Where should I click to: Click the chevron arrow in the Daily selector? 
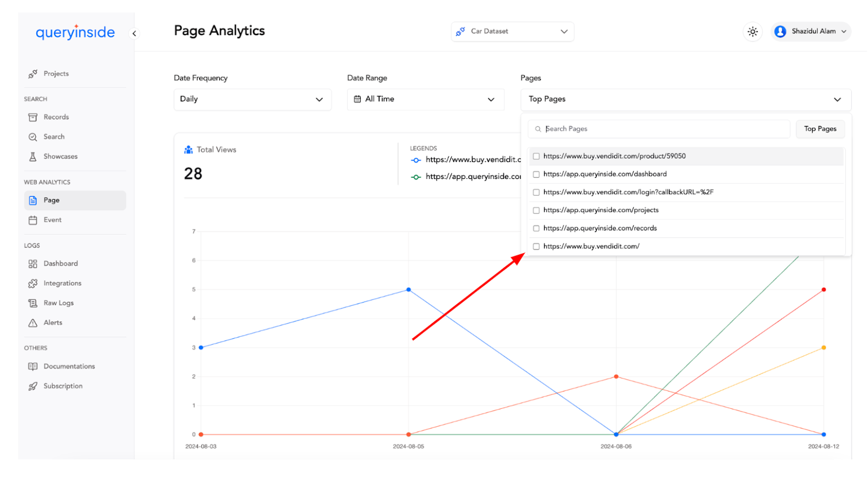[319, 100]
